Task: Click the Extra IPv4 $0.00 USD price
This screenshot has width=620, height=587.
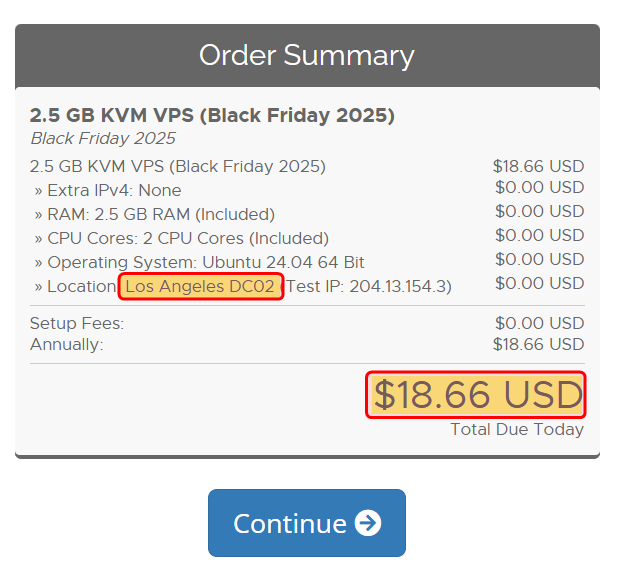Action: point(539,187)
